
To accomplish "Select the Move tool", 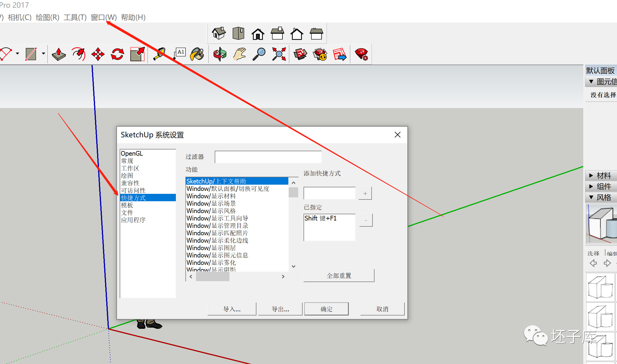I will (x=98, y=54).
